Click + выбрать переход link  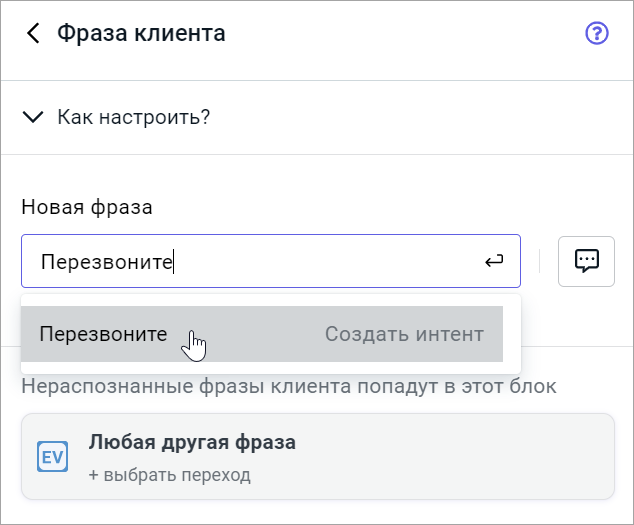169,474
